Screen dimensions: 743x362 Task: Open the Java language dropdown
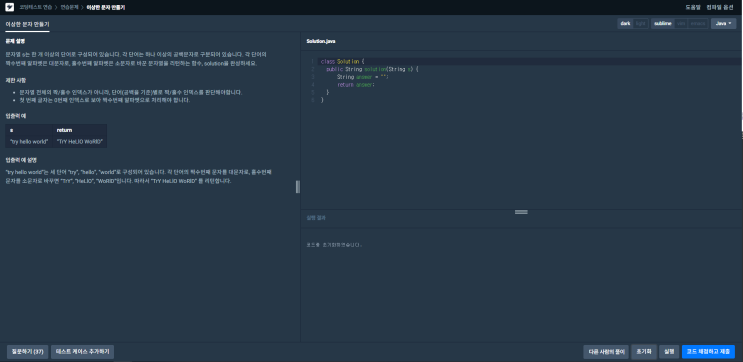click(723, 24)
